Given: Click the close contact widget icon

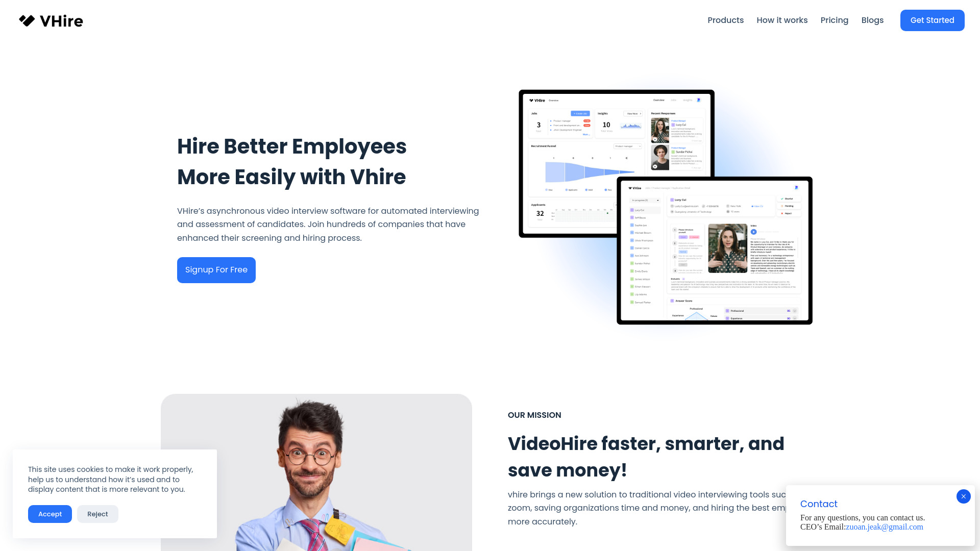Looking at the screenshot, I should (964, 496).
